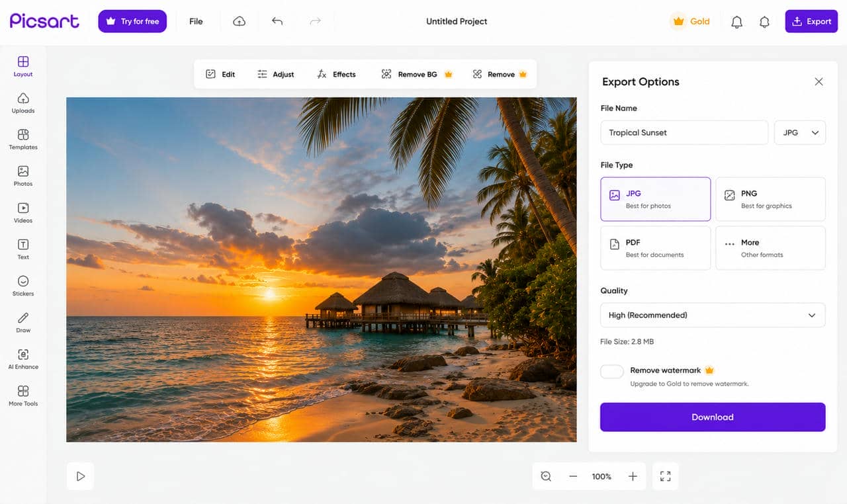The image size is (847, 504).
Task: Open the AI Enhance tool
Action: click(23, 358)
